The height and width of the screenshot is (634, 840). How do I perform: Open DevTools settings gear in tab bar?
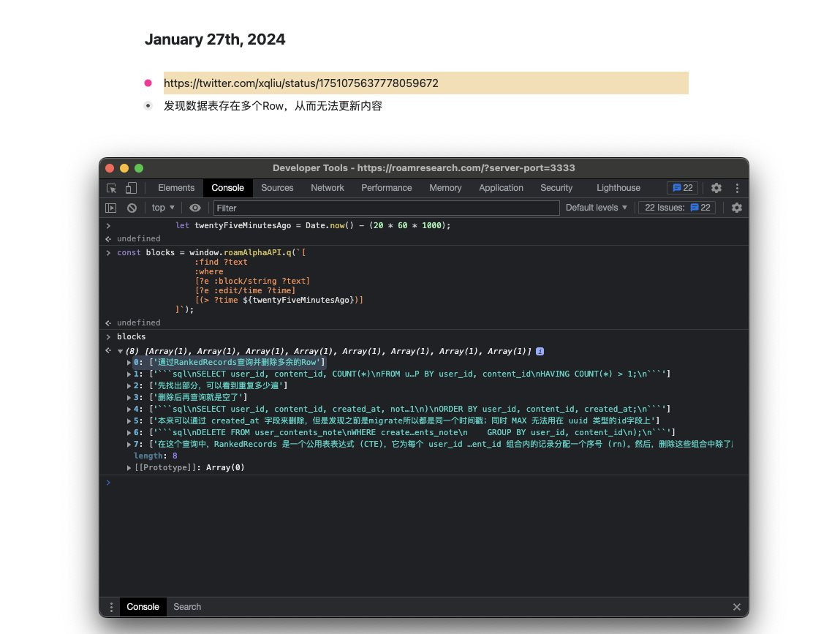716,188
